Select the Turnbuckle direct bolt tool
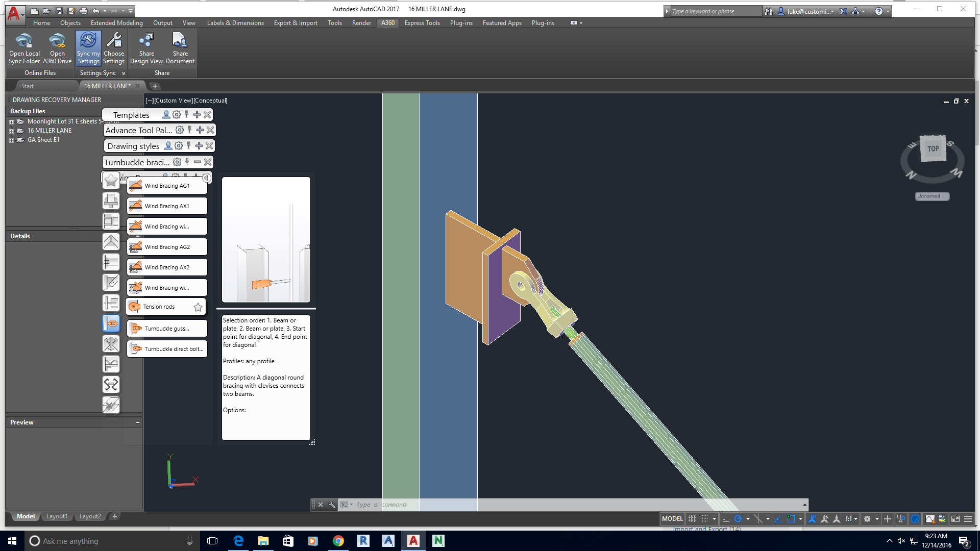Image resolution: width=980 pixels, height=551 pixels. point(167,348)
